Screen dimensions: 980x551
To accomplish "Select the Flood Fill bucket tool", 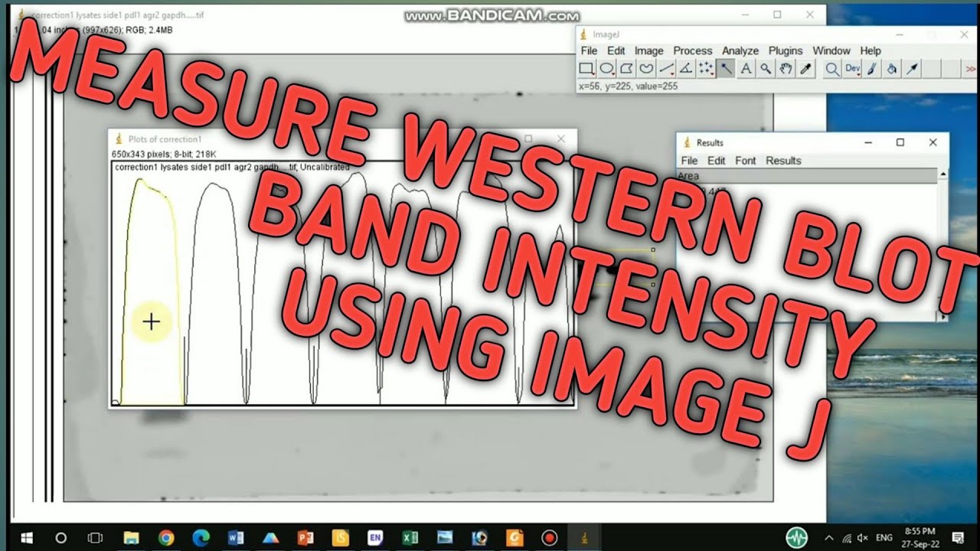I will coord(892,69).
